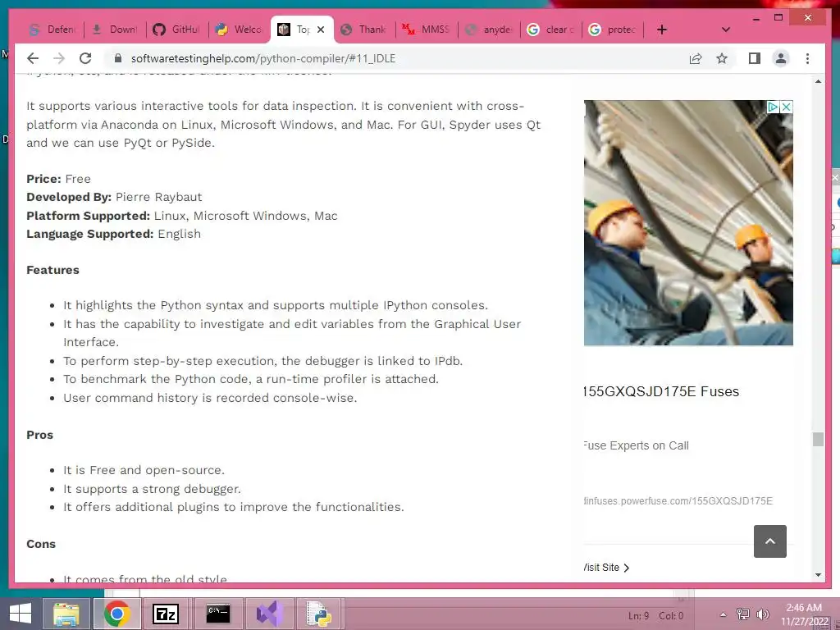Share this page icon

coord(696,58)
